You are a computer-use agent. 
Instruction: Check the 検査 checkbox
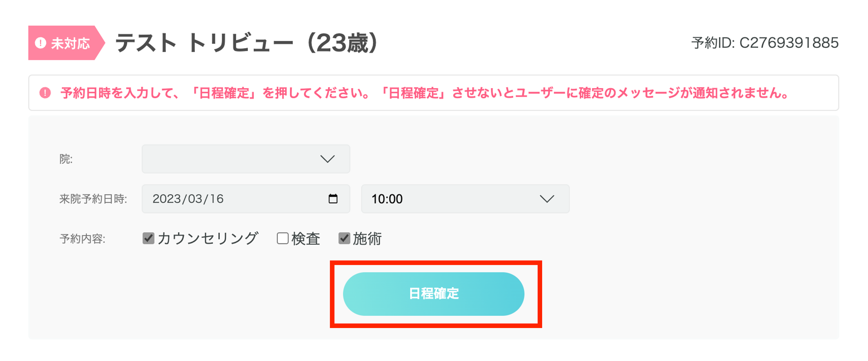tap(283, 238)
